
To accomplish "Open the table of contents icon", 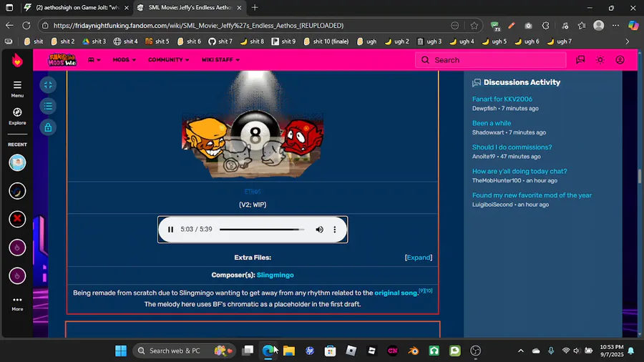I will [48, 107].
